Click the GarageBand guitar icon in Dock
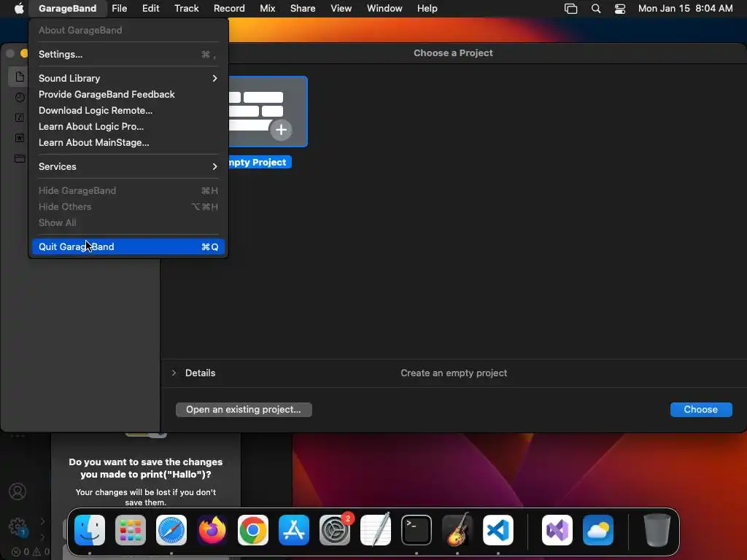 [457, 530]
